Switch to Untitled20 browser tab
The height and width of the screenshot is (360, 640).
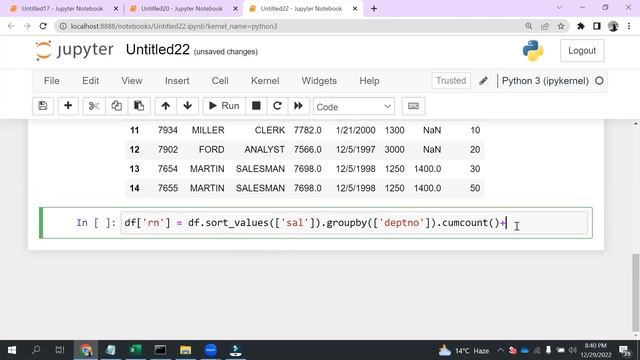click(x=182, y=9)
